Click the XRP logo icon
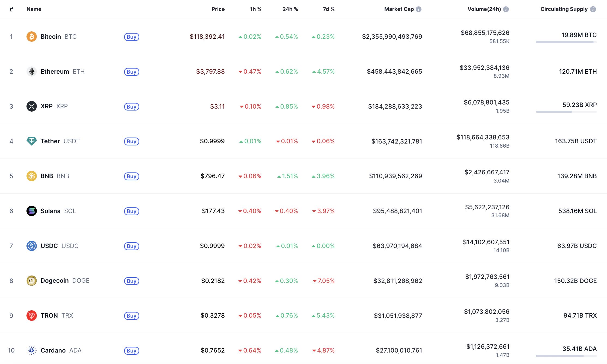 (32, 106)
